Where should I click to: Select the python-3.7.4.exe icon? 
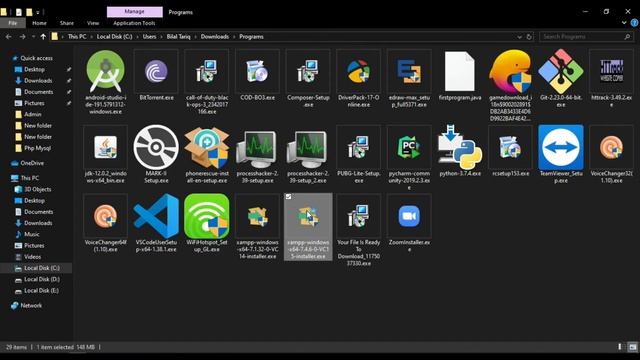460,147
